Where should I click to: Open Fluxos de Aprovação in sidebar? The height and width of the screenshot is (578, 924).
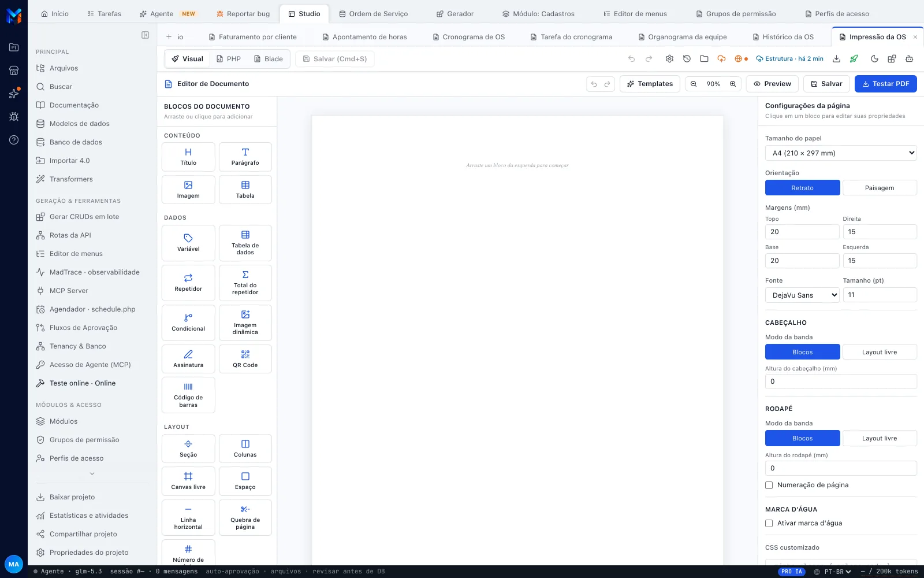coord(83,328)
